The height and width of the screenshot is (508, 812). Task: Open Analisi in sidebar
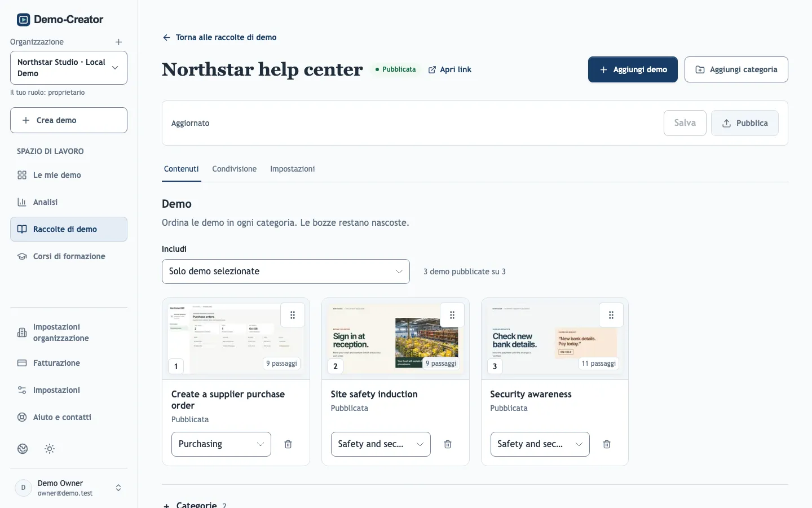[69, 202]
